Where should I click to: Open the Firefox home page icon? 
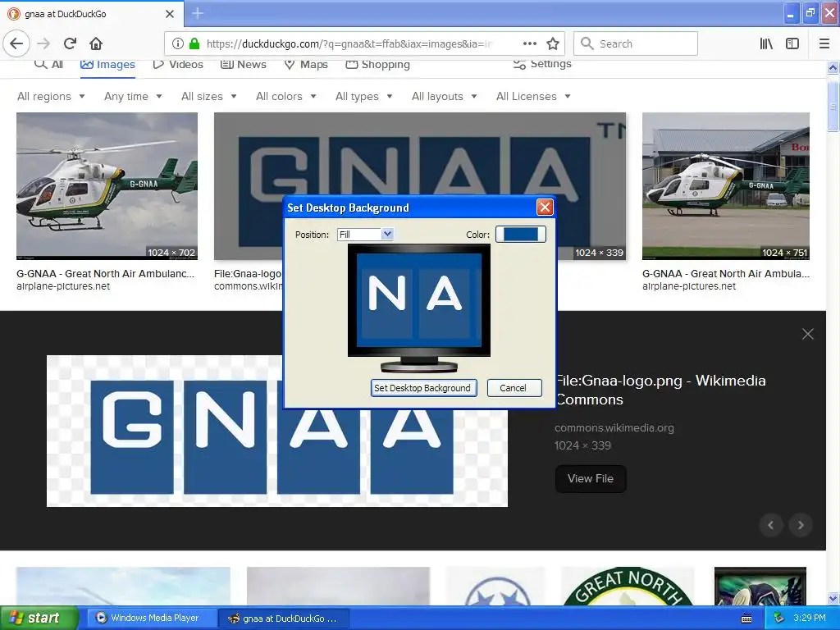[96, 43]
